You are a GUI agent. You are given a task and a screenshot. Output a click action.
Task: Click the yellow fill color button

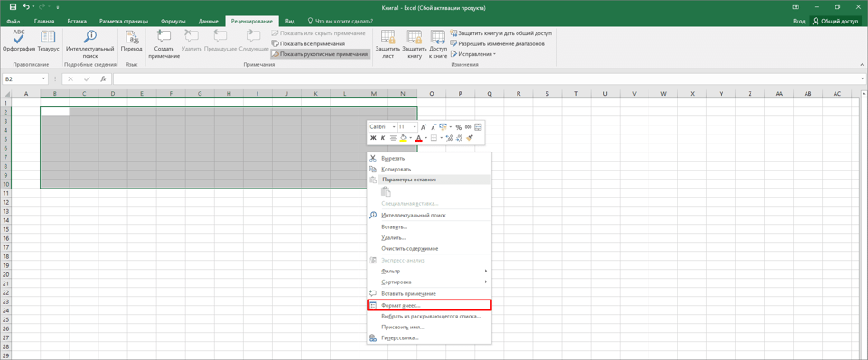point(404,138)
